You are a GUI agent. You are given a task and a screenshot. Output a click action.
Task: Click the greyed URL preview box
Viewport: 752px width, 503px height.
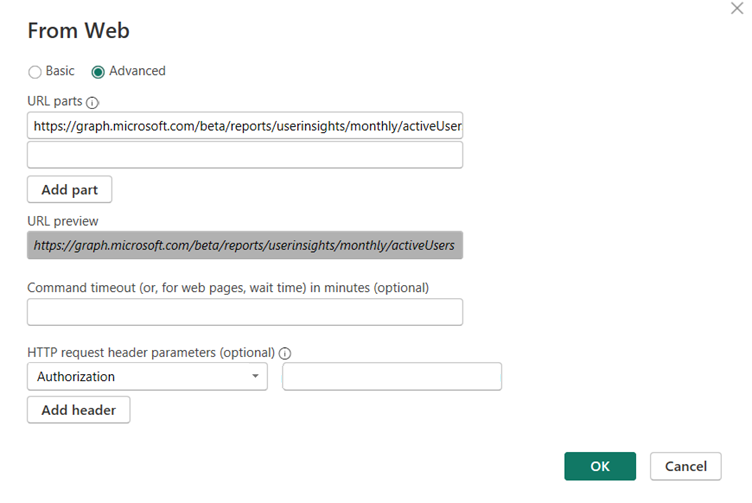245,245
